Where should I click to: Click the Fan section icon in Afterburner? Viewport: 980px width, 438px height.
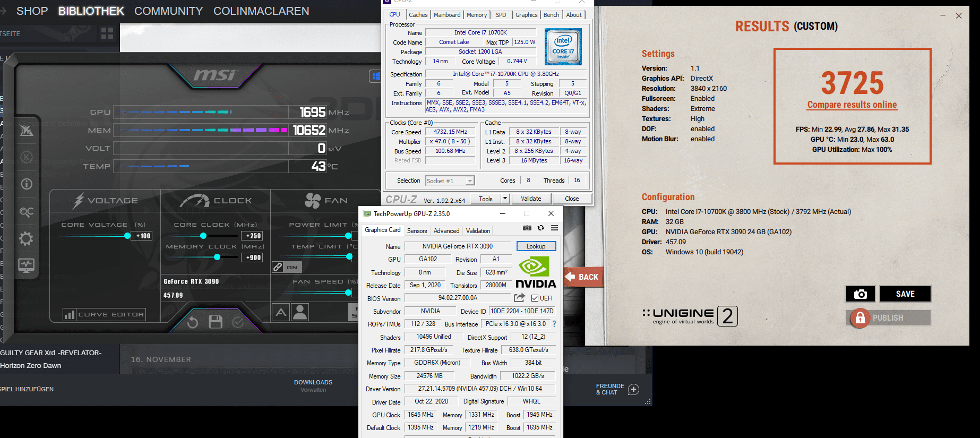[313, 200]
